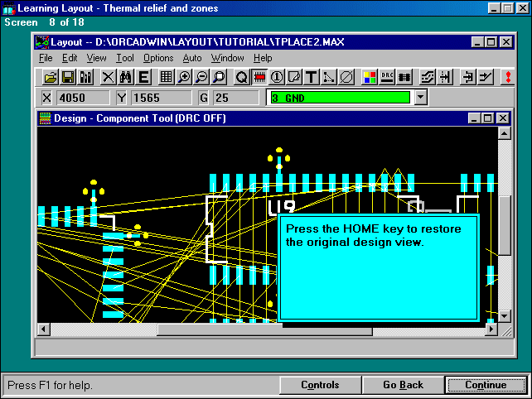Click the binoculars Find icon

[x=126, y=77]
